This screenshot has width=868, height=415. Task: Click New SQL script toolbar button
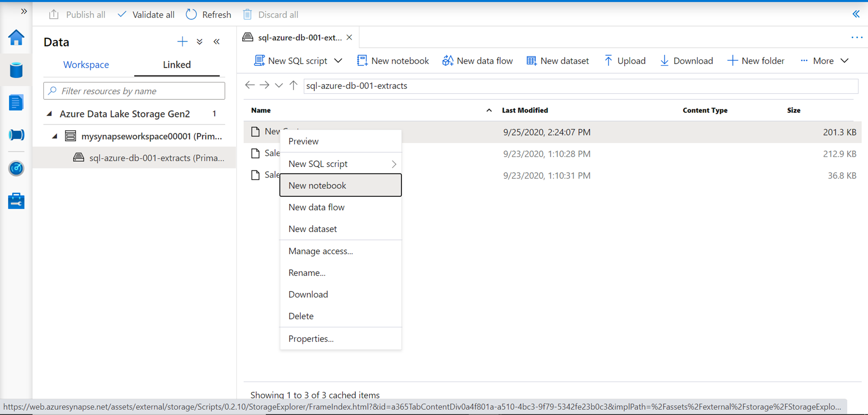click(291, 61)
